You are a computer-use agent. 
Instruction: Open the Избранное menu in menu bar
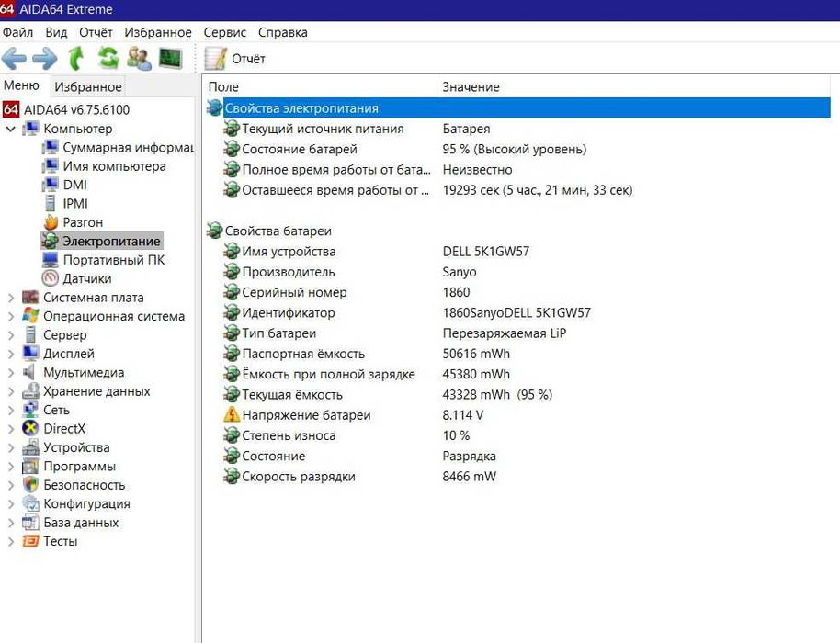158,33
